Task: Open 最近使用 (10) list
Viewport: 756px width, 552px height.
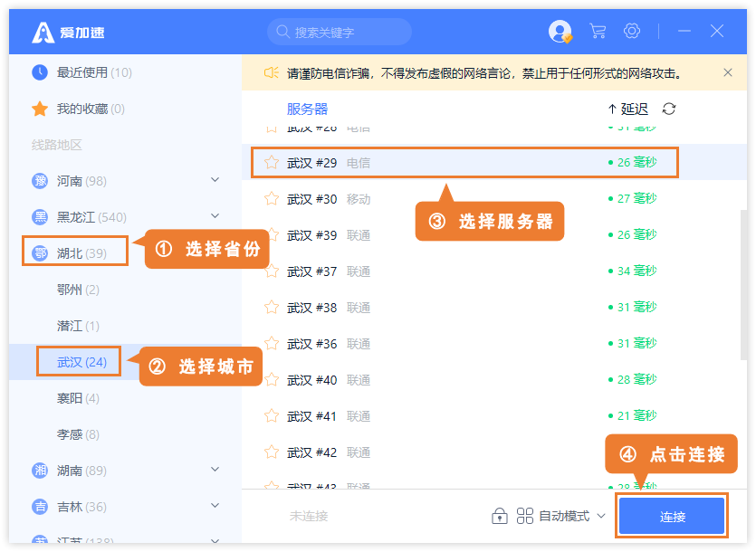Action: pos(94,72)
